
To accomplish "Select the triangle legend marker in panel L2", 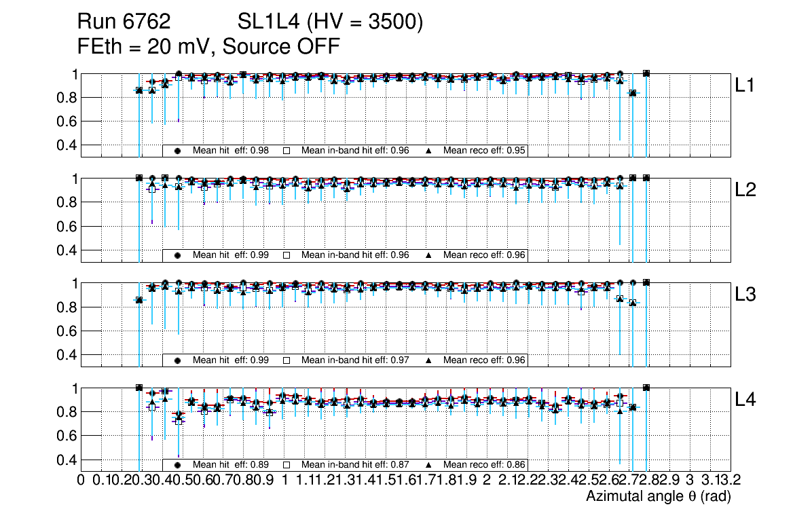I will pos(429,255).
